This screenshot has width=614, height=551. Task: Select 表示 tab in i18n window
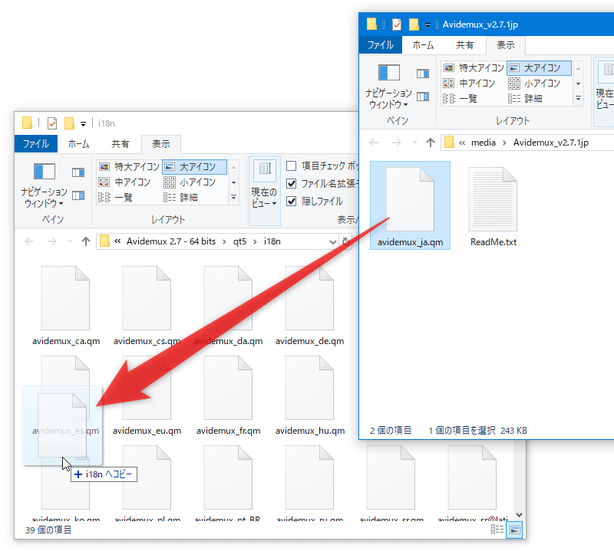coord(161,144)
